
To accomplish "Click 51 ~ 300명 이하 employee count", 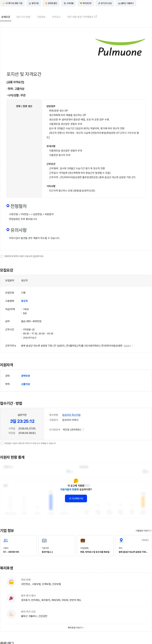I will 11,552.
